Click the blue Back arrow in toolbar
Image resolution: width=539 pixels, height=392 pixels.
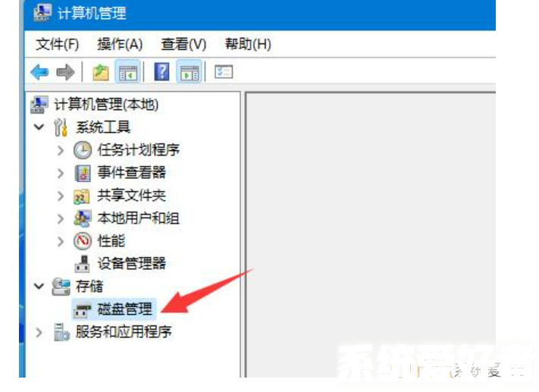39,72
